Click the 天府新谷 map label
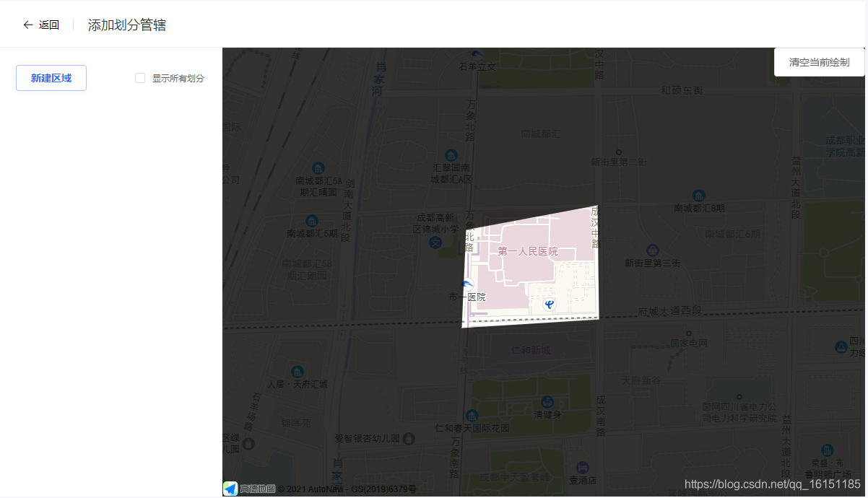The width and height of the screenshot is (868, 498). coord(641,380)
